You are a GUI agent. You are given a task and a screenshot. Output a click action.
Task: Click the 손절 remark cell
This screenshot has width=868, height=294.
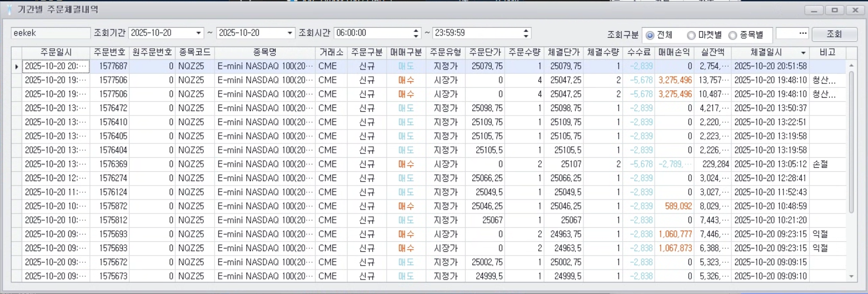click(x=828, y=164)
